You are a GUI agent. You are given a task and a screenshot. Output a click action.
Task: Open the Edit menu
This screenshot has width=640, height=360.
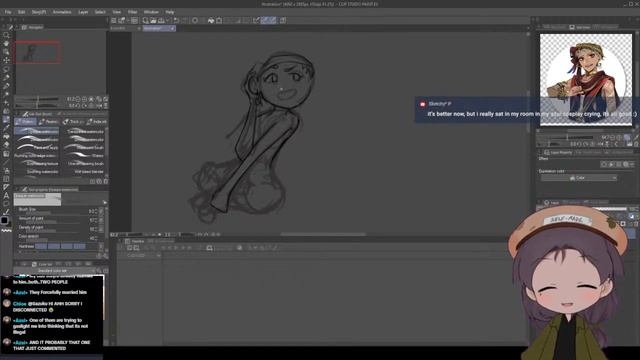point(21,12)
